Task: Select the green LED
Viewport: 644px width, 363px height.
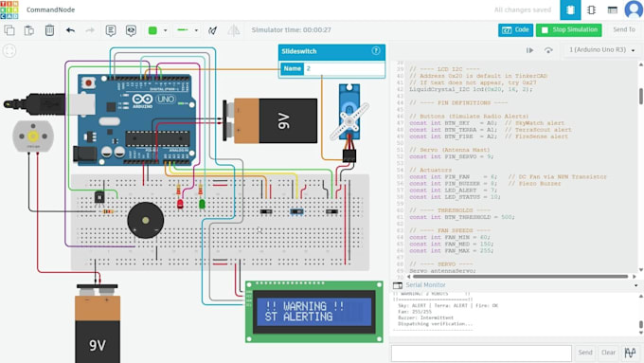Action: click(x=202, y=204)
